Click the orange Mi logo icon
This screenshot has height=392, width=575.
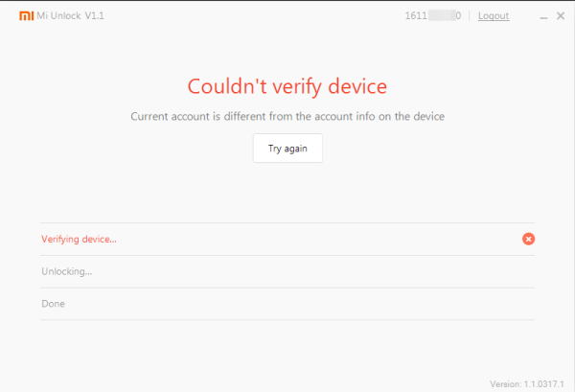[x=27, y=15]
